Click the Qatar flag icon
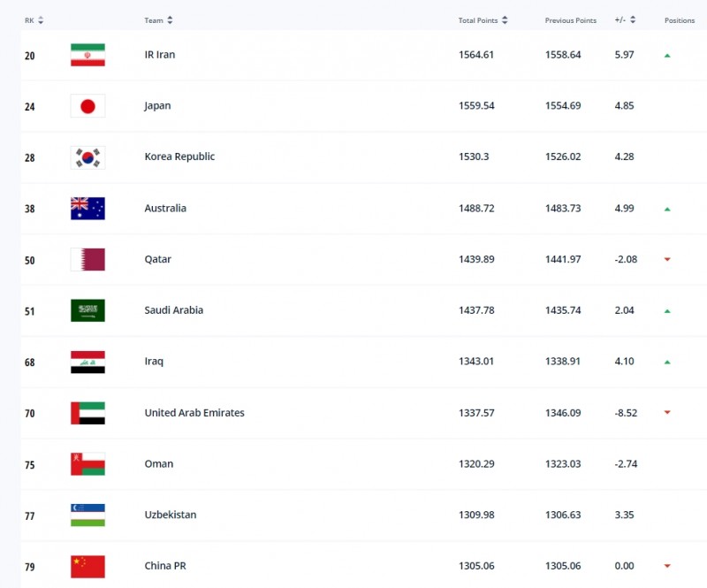 (87, 259)
